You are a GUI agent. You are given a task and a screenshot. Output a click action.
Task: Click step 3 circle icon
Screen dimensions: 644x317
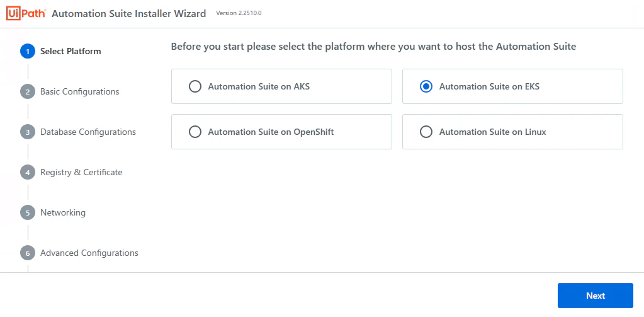coord(28,132)
